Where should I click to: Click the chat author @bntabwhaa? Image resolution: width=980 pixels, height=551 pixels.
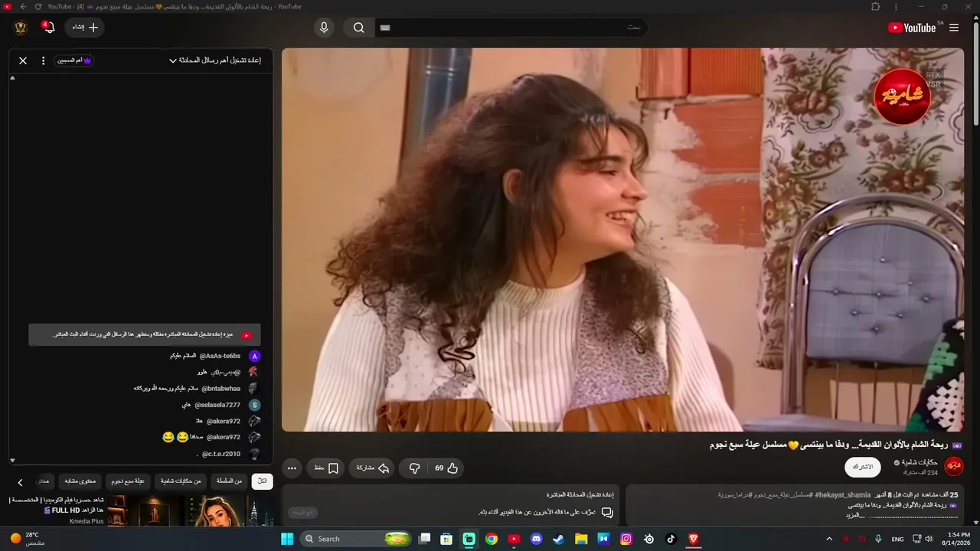220,388
